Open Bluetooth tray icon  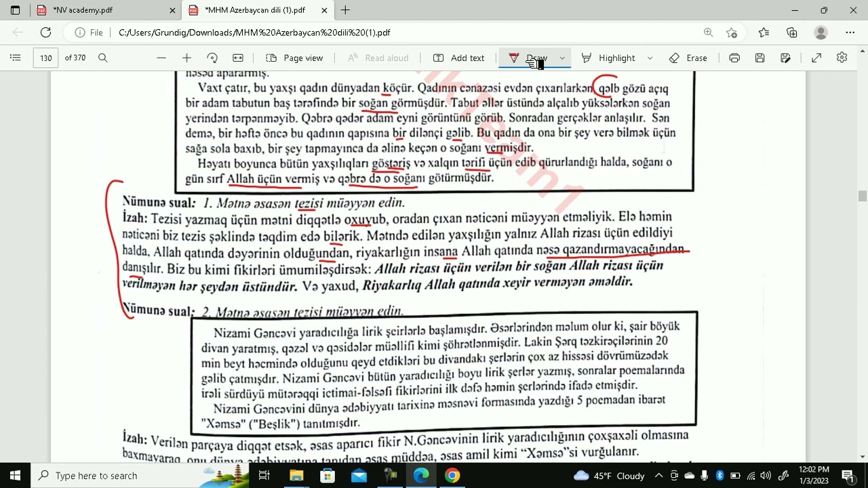click(720, 476)
